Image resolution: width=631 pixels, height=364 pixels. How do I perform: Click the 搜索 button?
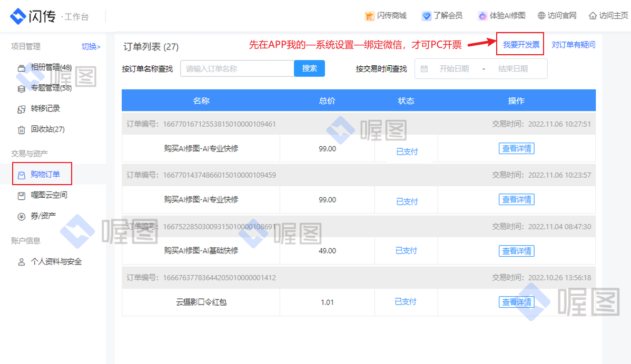click(x=310, y=68)
